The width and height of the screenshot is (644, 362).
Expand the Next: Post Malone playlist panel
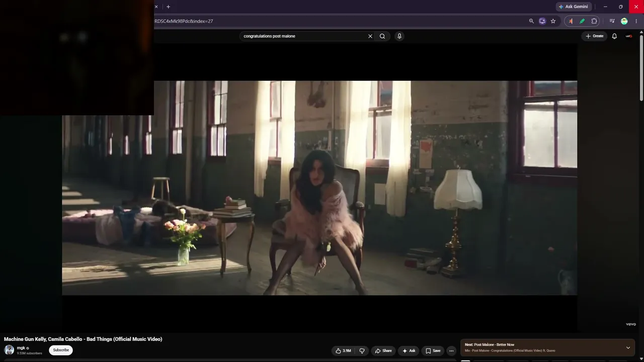click(x=628, y=347)
